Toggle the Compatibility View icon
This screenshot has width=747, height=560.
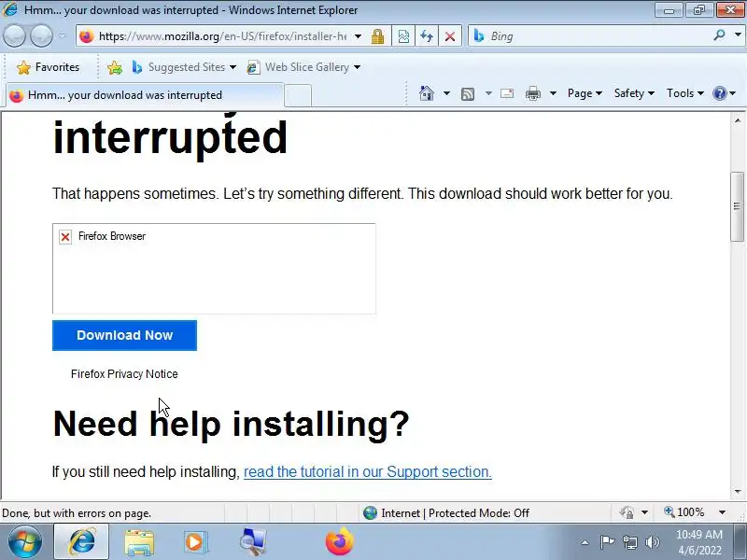[403, 36]
